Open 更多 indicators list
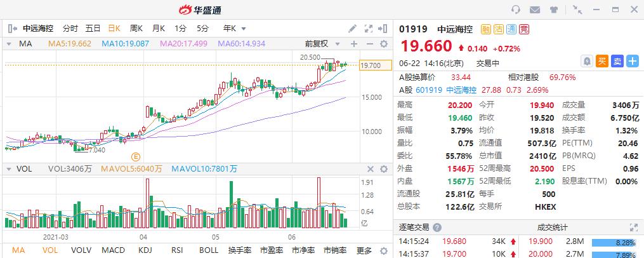 [x=364, y=250]
